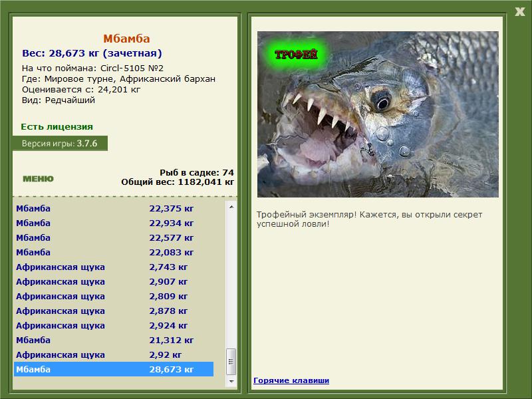The height and width of the screenshot is (399, 532).
Task: Click the Есть лицензия text
Action: (x=57, y=126)
